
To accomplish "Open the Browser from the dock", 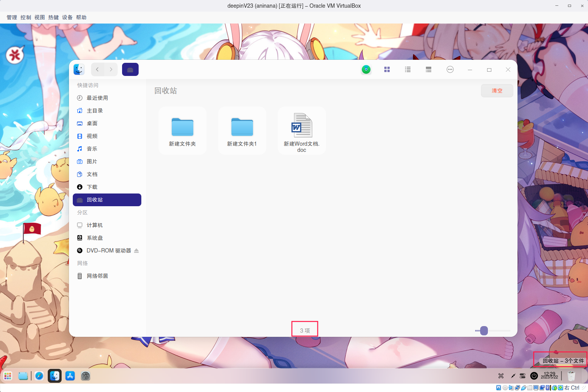I will pyautogui.click(x=39, y=376).
